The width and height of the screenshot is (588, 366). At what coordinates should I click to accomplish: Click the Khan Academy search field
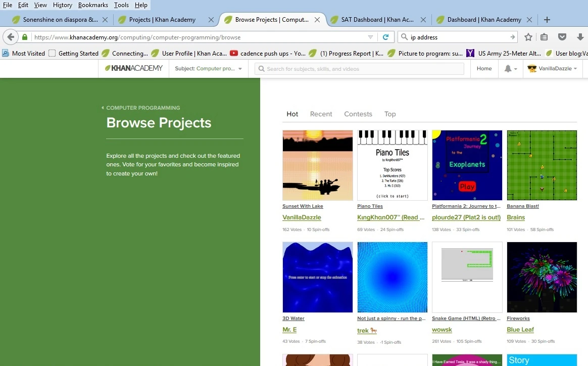[359, 69]
